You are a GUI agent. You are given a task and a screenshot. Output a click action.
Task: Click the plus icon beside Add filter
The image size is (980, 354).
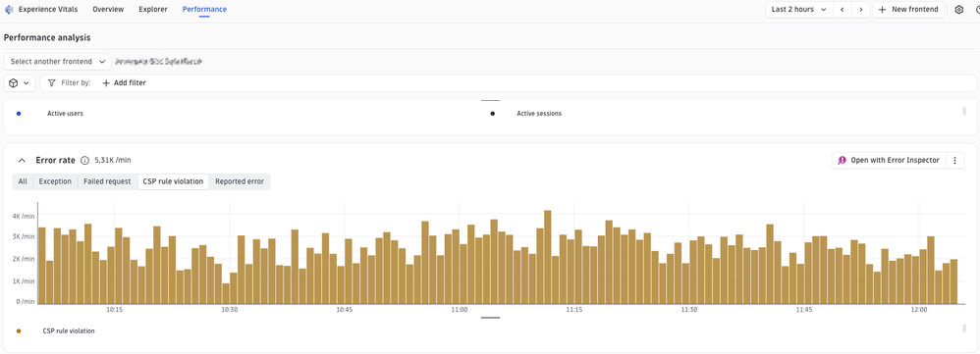pos(106,82)
